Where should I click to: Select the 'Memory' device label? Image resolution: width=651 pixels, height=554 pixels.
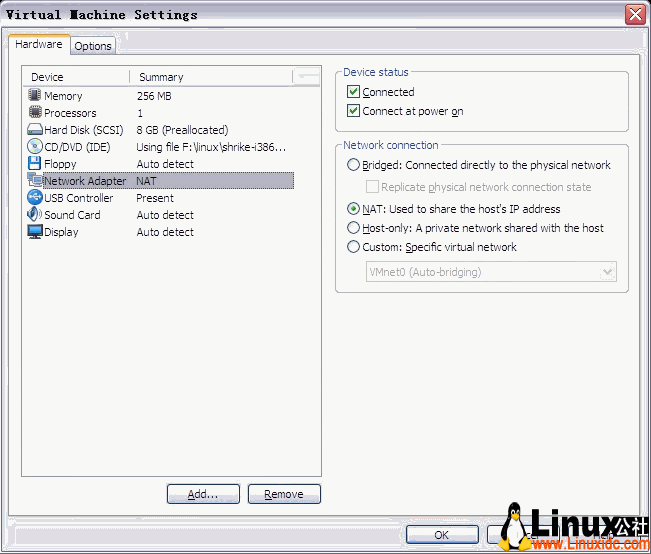point(63,96)
